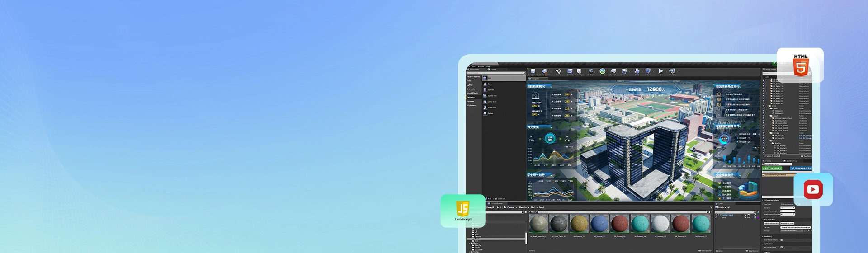Click the Launch toolbar icon
868x253 pixels.
tap(672, 72)
